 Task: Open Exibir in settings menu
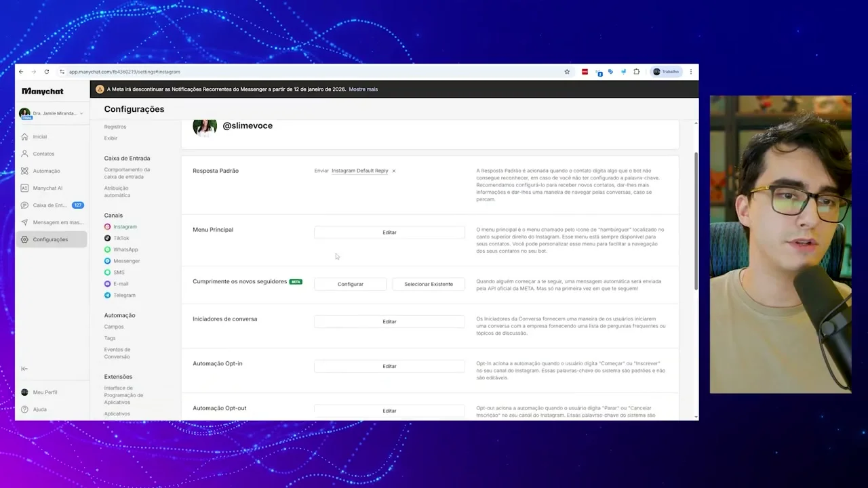pos(111,138)
